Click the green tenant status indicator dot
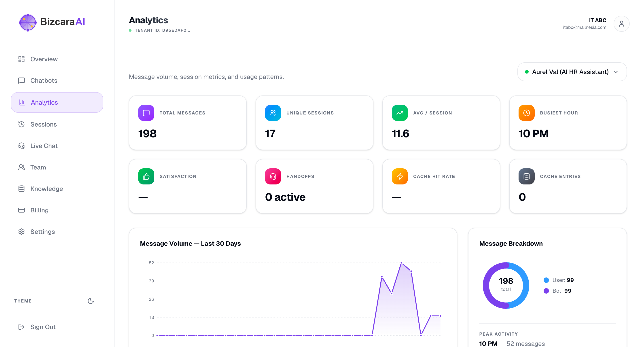Screen dimensions: 644x347 click(130, 30)
